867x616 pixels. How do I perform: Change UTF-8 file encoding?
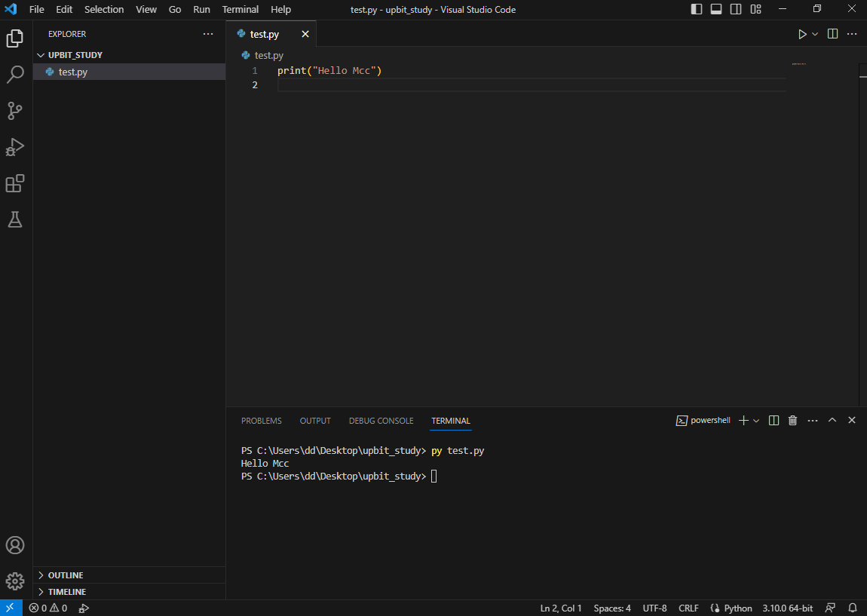pyautogui.click(x=654, y=608)
